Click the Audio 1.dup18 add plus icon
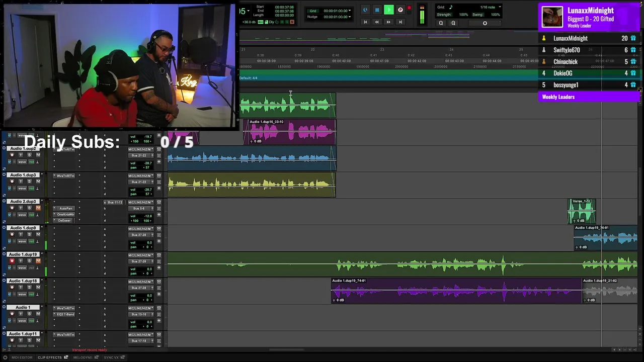The image size is (644, 362). [159, 294]
